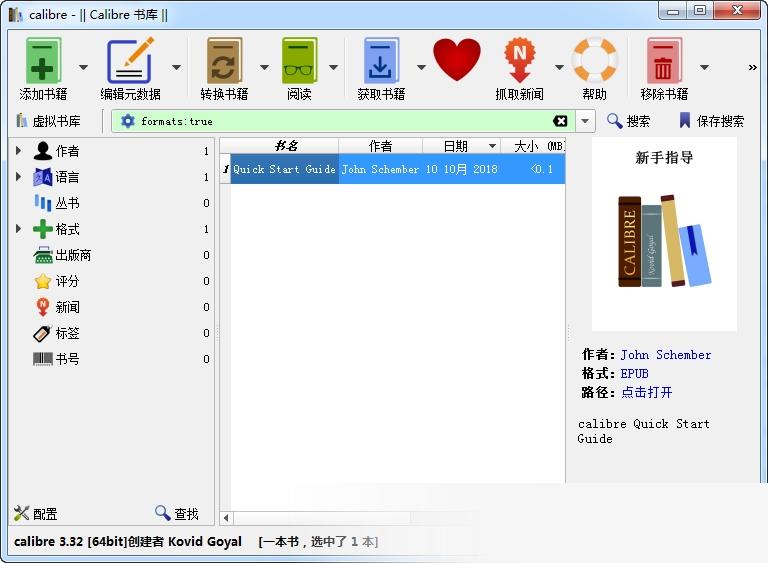Click the Fetch news (抓取新闻) icon

point(519,61)
